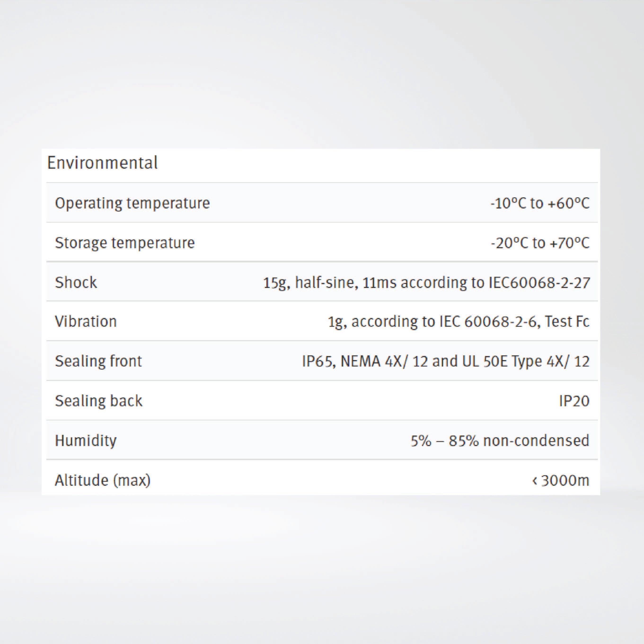Click the Humidity row label
The height and width of the screenshot is (644, 644).
pos(86,441)
